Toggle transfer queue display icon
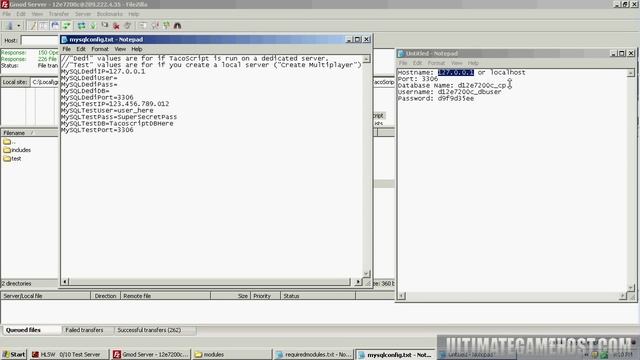This screenshot has width=640, height=360. coord(66,26)
